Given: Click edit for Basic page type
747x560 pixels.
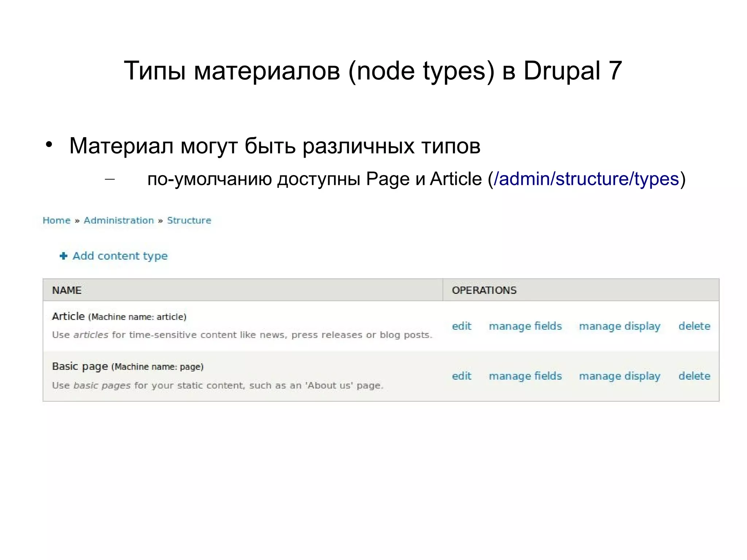Looking at the screenshot, I should (461, 376).
